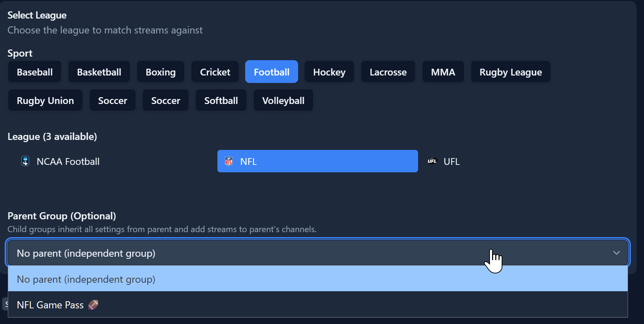Select Rugby Union sport button
Image resolution: width=644 pixels, height=324 pixels.
click(x=45, y=100)
